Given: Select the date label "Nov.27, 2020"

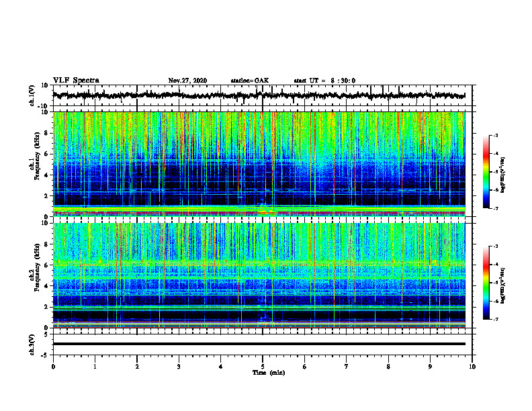Looking at the screenshot, I should [x=187, y=81].
